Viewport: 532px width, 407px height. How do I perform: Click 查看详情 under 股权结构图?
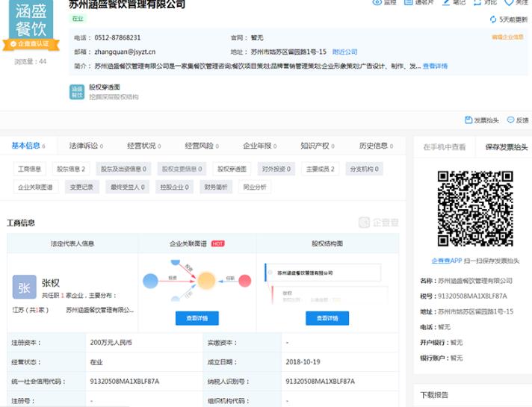click(x=327, y=318)
